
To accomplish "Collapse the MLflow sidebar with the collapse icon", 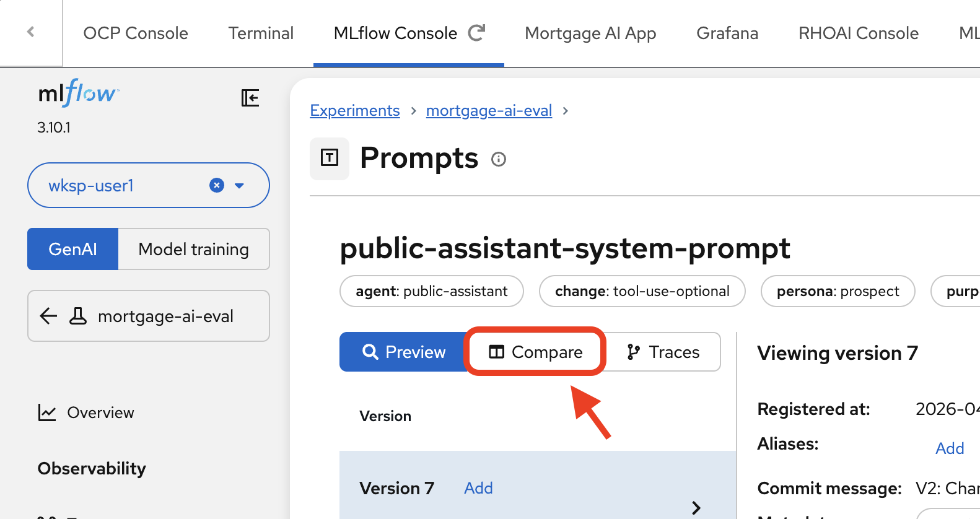I will (x=250, y=98).
